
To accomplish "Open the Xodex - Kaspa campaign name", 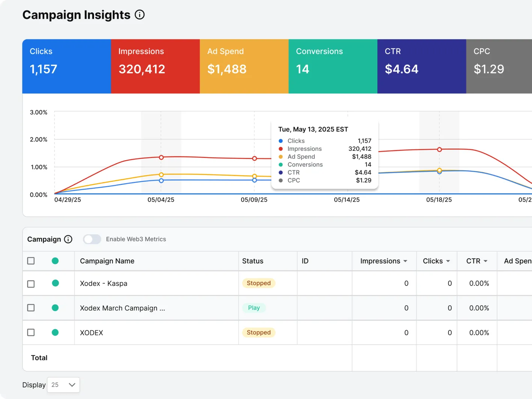I will (x=103, y=283).
